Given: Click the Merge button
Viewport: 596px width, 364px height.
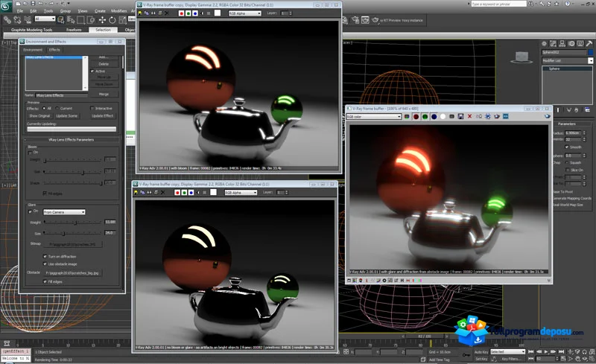Looking at the screenshot, I should (x=104, y=95).
